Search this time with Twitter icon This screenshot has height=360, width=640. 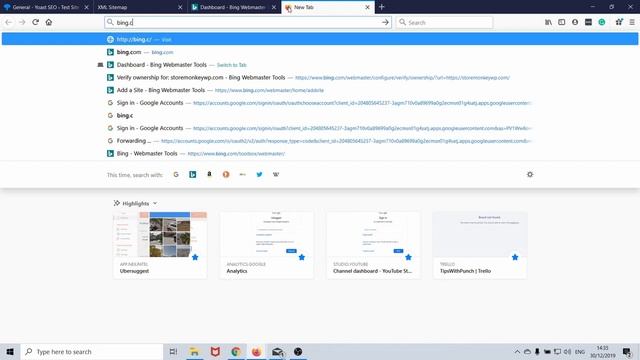tap(259, 174)
